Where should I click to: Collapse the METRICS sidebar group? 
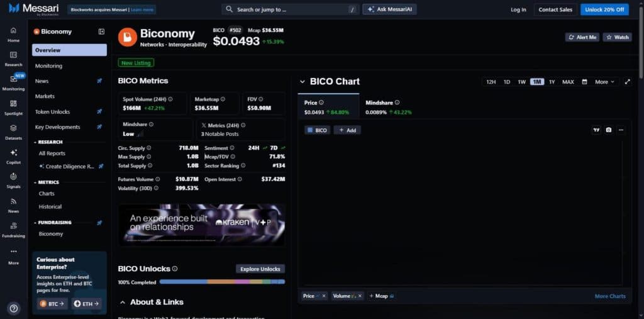47,182
